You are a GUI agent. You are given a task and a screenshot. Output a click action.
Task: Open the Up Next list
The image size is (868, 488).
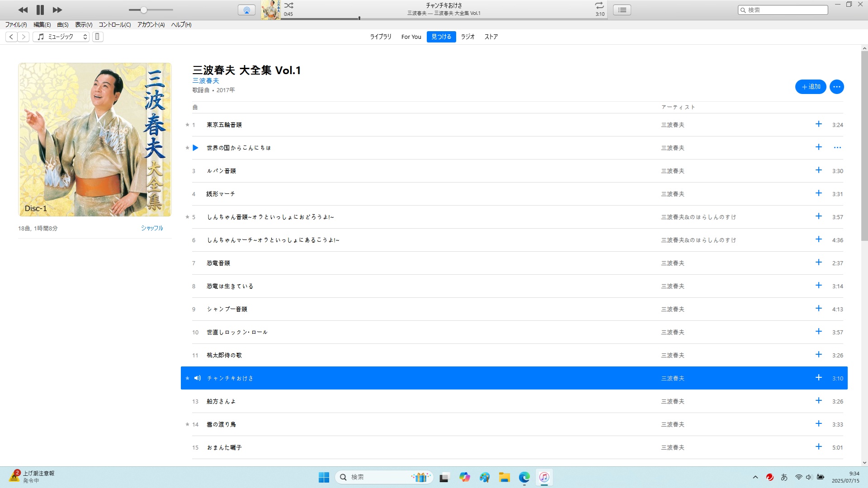coord(622,10)
